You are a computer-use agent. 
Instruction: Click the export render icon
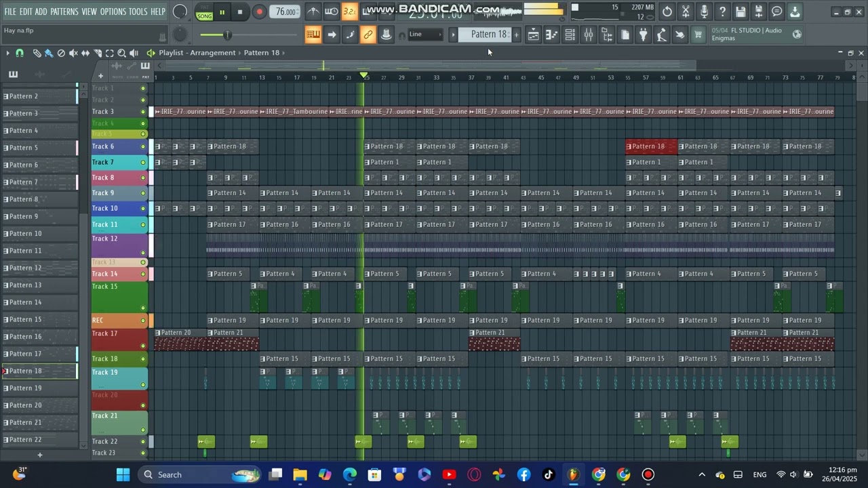click(759, 12)
